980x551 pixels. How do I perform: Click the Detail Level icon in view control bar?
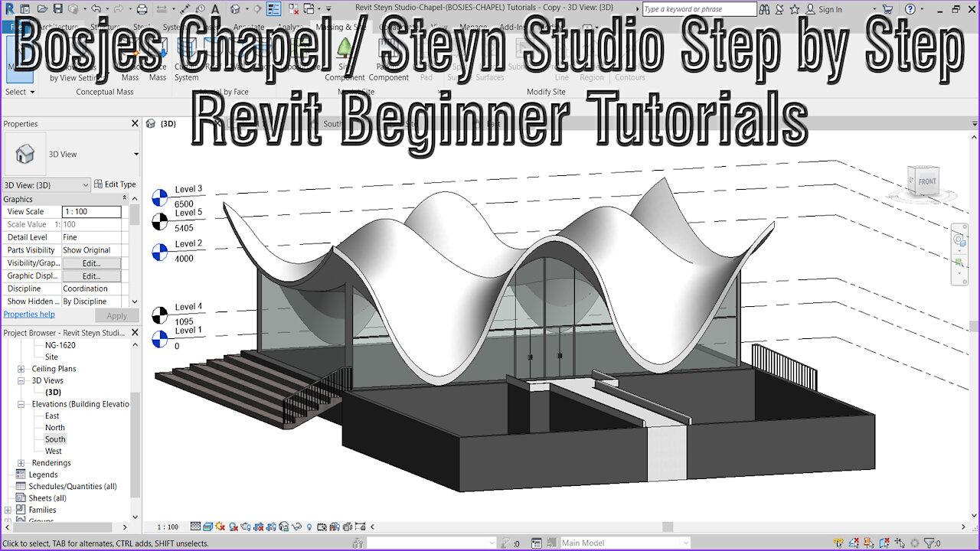tap(196, 527)
